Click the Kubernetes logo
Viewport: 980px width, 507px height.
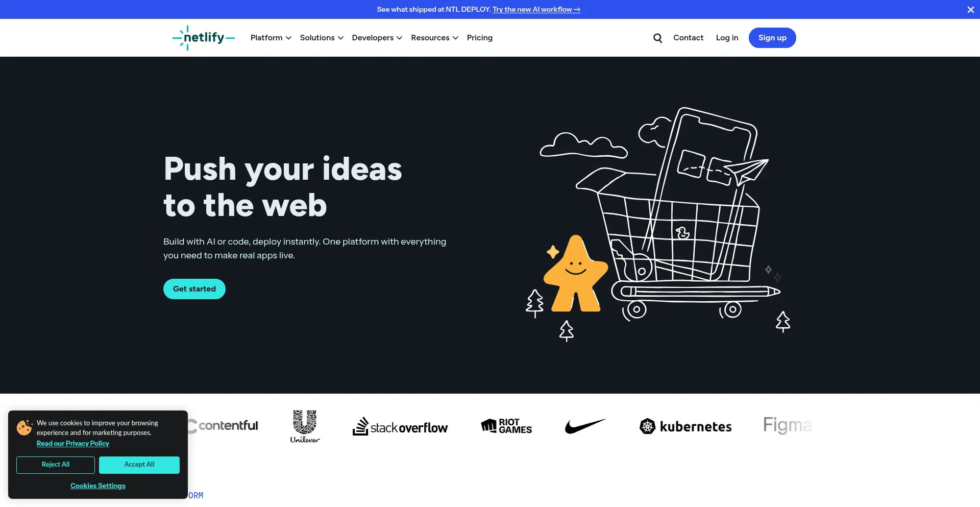point(685,426)
